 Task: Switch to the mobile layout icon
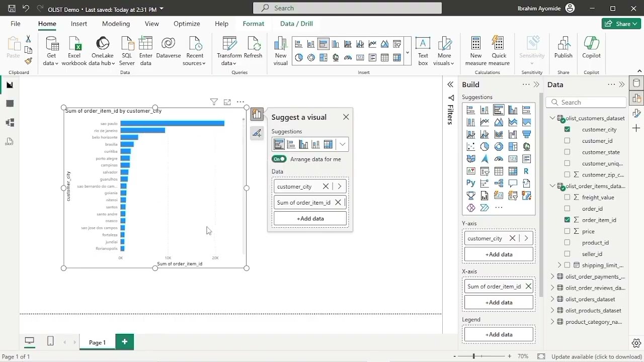(50, 341)
